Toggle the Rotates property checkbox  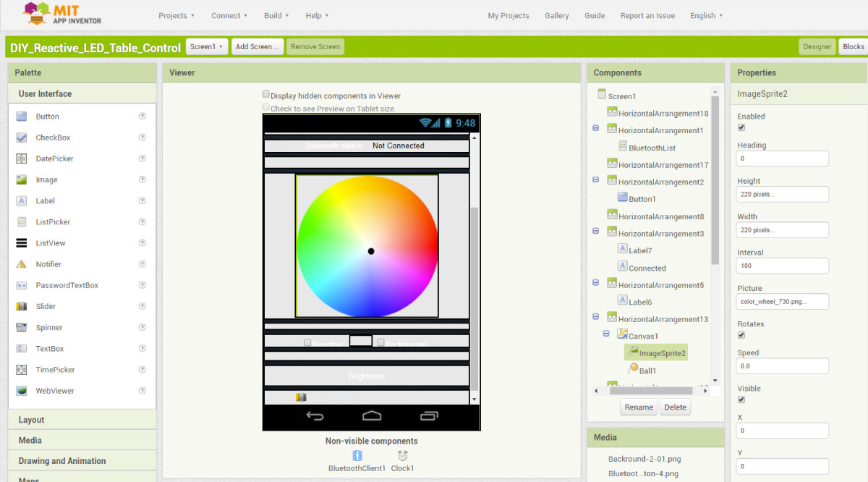click(741, 334)
